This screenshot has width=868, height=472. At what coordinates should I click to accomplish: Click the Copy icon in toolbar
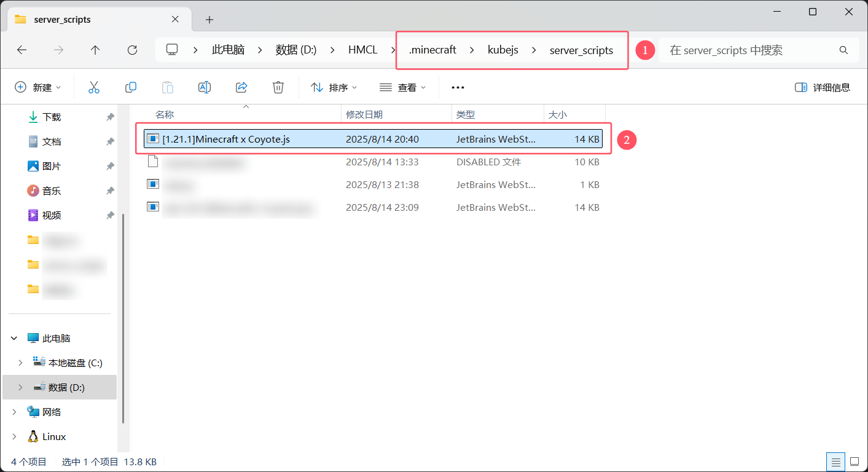[131, 87]
